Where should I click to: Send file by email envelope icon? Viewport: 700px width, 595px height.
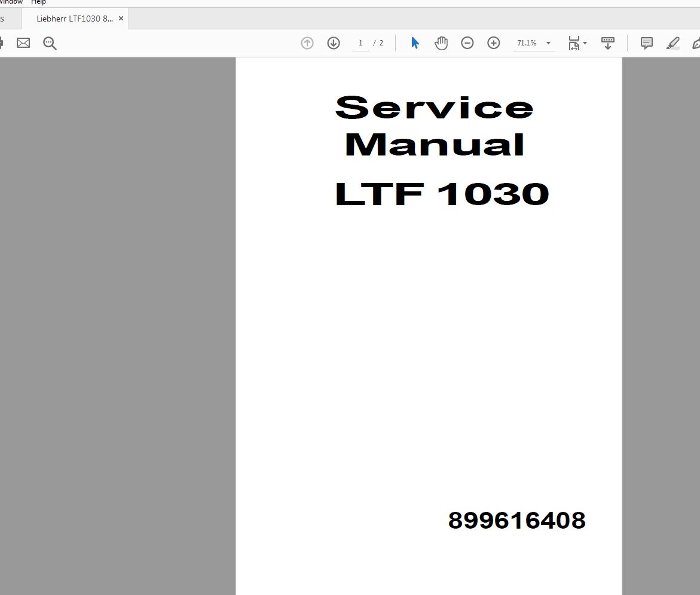tap(23, 43)
